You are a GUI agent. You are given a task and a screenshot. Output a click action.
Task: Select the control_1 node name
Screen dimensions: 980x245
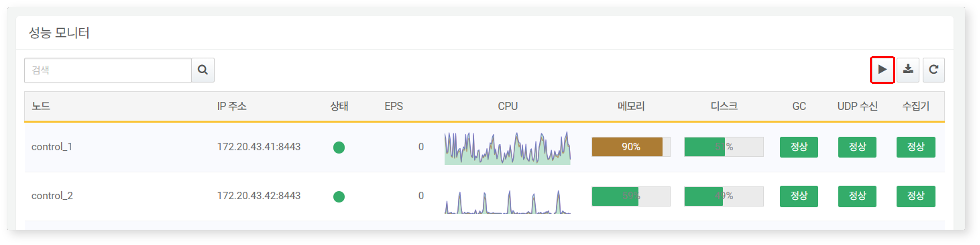coord(52,147)
